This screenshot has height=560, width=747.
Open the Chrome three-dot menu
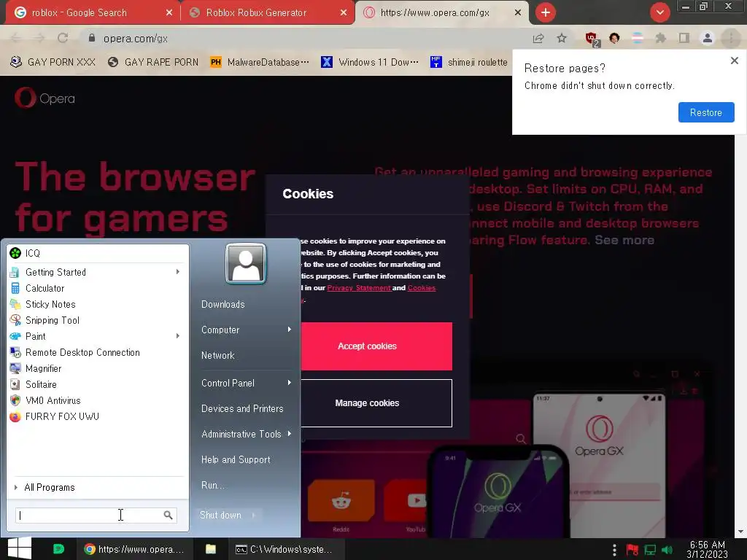point(731,38)
